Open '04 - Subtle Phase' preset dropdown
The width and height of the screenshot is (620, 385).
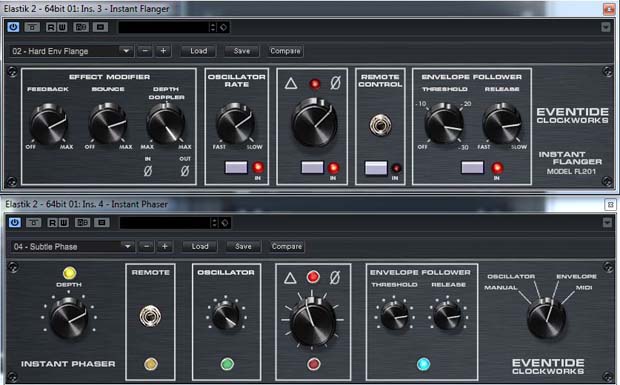(72, 247)
